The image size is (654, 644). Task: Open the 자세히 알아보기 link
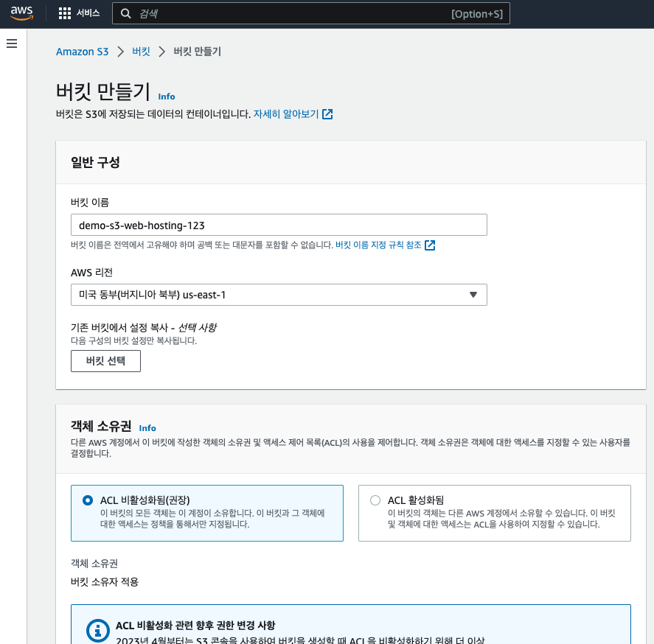286,113
